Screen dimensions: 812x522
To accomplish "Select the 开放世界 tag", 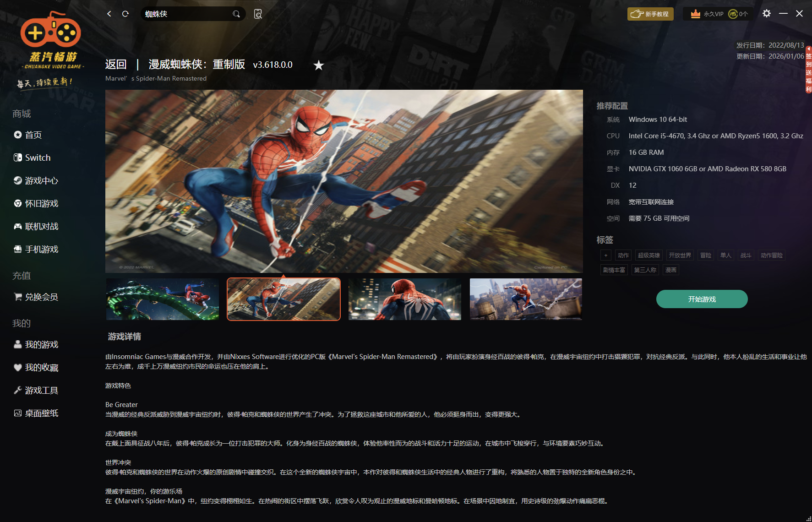I will pyautogui.click(x=680, y=256).
